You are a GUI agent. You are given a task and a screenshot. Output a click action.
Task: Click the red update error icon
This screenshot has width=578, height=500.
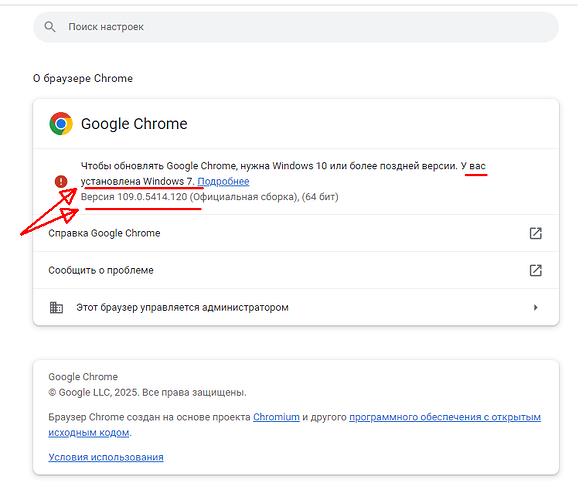[61, 181]
